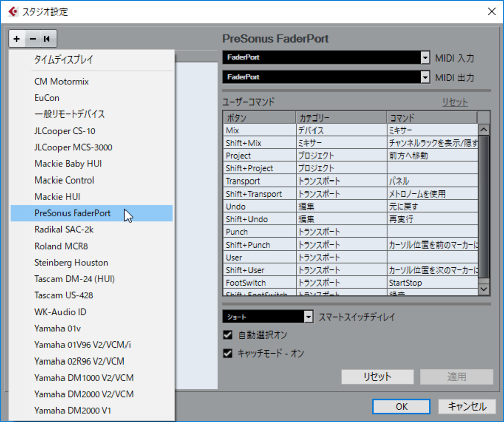Select Mackie Control from menu
The image size is (504, 422).
point(92,180)
